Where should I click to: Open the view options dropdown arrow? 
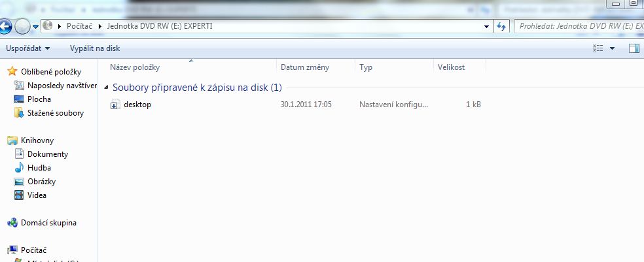tap(613, 48)
